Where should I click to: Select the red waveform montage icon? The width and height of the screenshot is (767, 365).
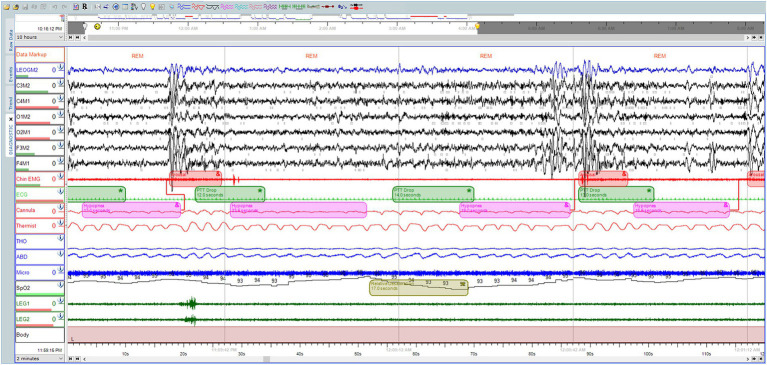pos(198,7)
